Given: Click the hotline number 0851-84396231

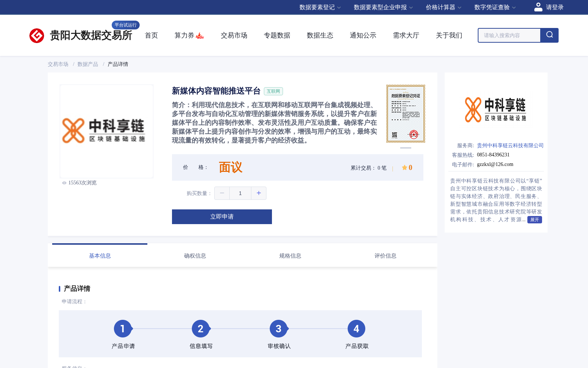Looking at the screenshot, I should [x=493, y=155].
